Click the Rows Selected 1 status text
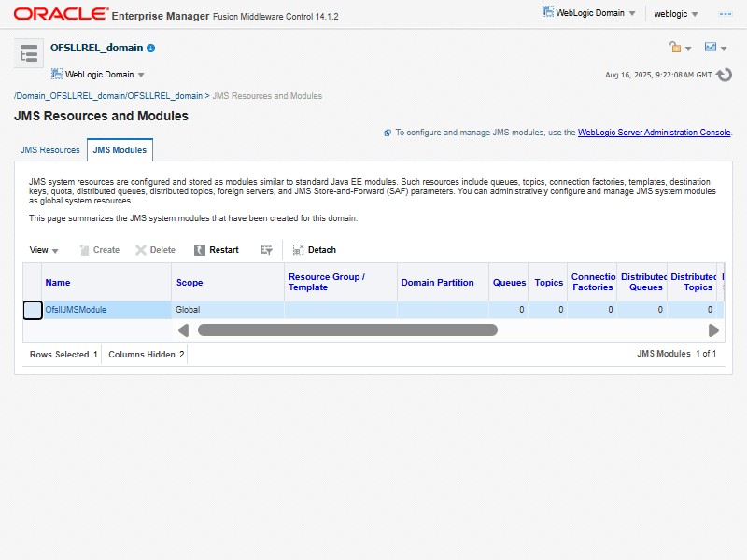747x560 pixels. click(63, 355)
